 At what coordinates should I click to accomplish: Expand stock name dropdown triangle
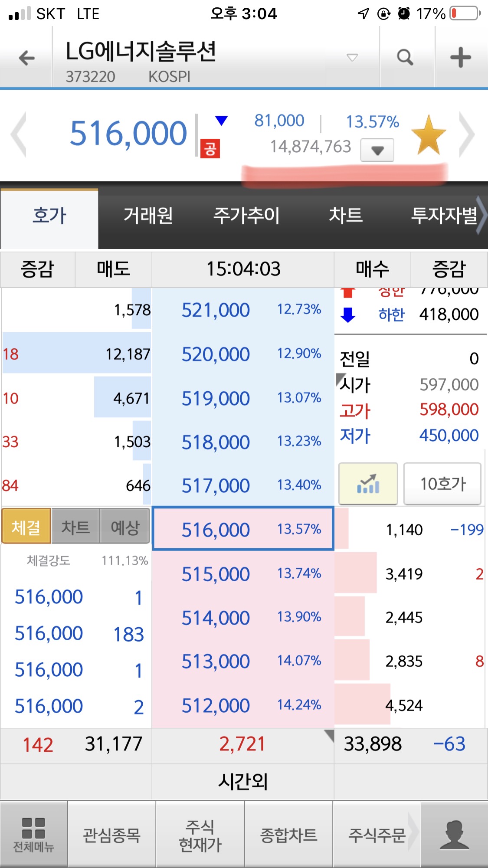[x=352, y=57]
